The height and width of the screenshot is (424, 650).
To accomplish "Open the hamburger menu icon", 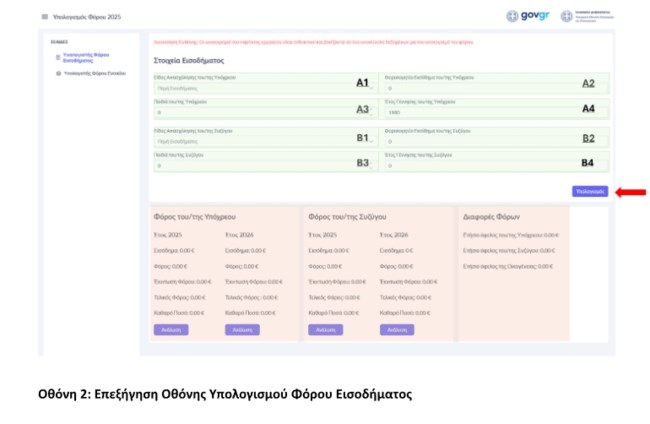I will point(44,17).
